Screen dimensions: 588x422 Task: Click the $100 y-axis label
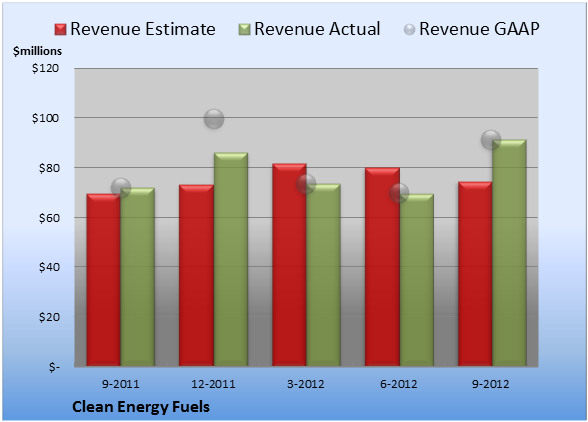click(x=45, y=118)
